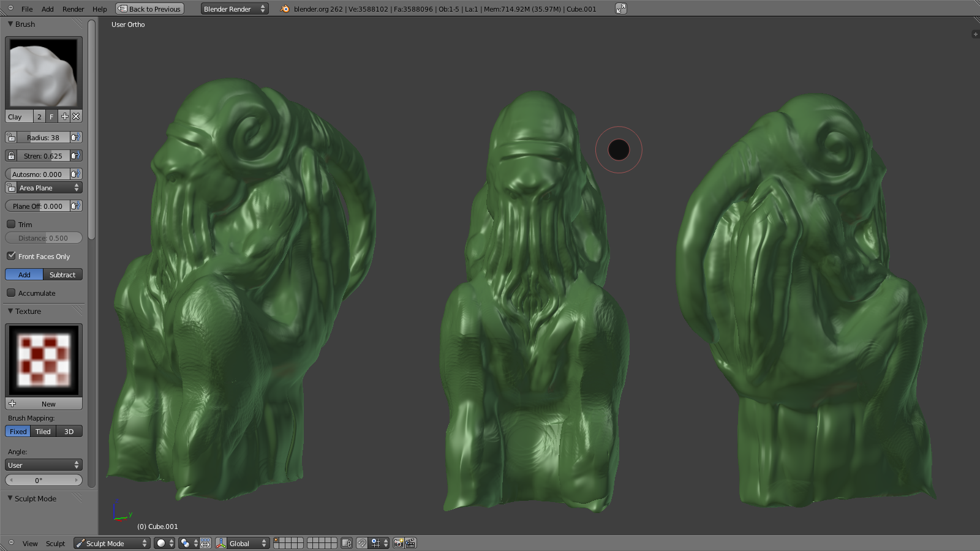Toggle full-screen window icon in the header
The width and height of the screenshot is (980, 551).
[x=620, y=9]
